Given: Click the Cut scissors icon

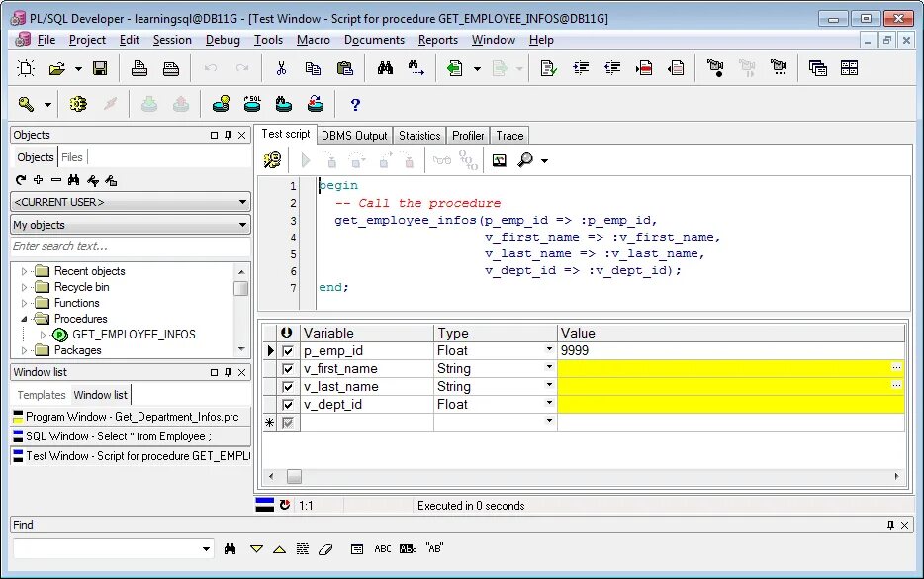Looking at the screenshot, I should click(281, 68).
